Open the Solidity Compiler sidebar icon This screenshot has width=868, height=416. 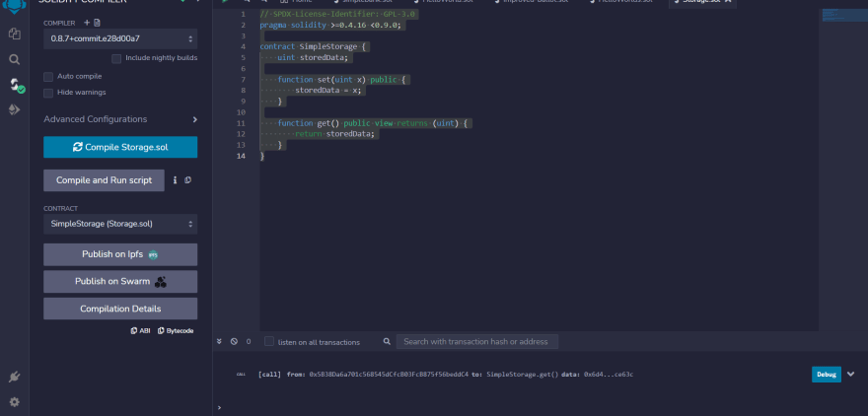[x=16, y=85]
